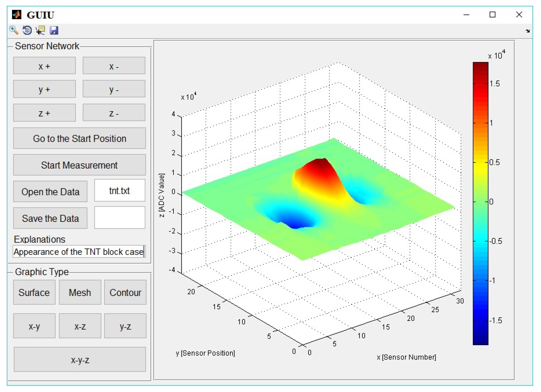Click the toolbar dock arrow icon
This screenshot has width=541, height=392.
(528, 31)
